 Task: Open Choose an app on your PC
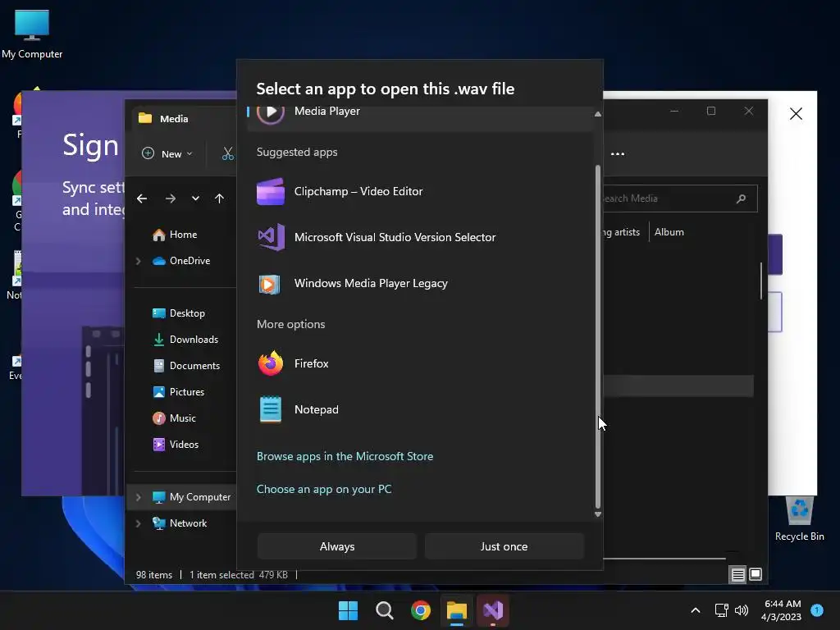point(324,489)
